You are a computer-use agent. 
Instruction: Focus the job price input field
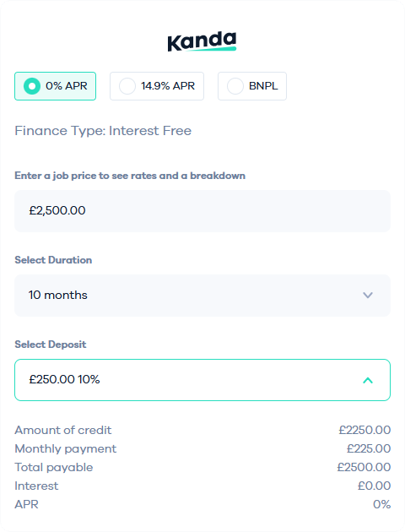[202, 211]
